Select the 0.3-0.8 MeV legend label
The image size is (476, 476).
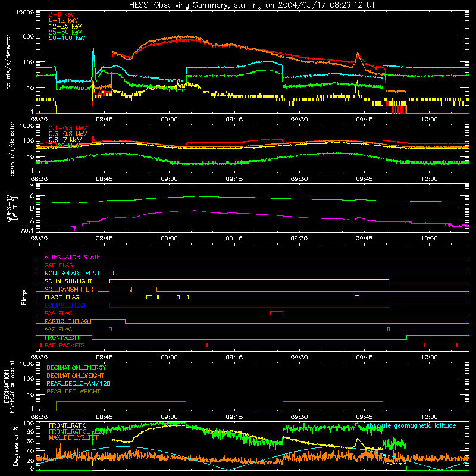coord(68,134)
